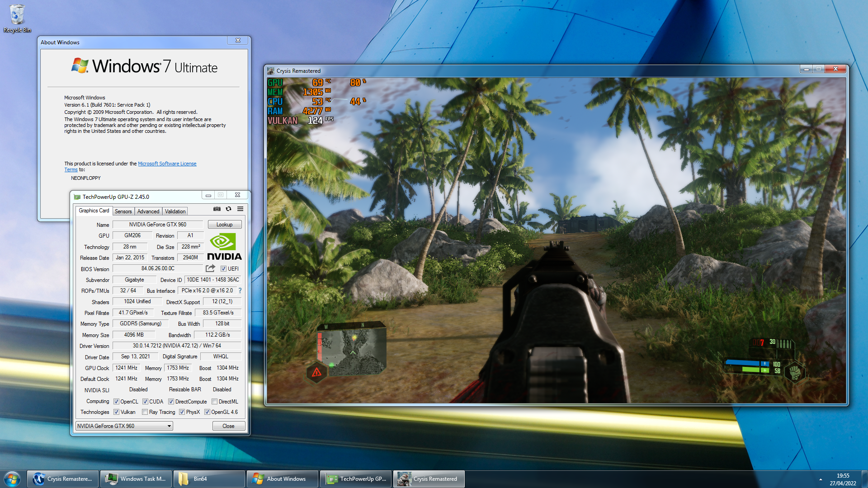Click the DirectX Support 12 (12_1) value

(222, 301)
